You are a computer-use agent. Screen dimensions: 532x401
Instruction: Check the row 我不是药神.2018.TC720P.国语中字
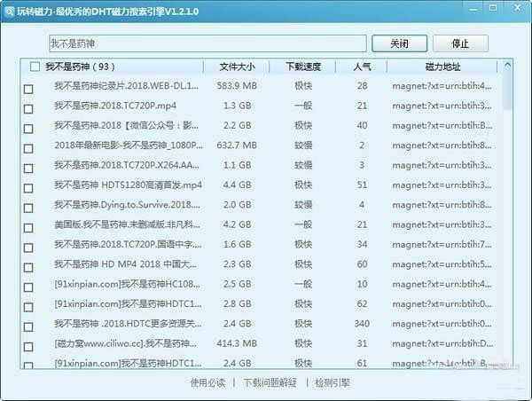pos(28,248)
